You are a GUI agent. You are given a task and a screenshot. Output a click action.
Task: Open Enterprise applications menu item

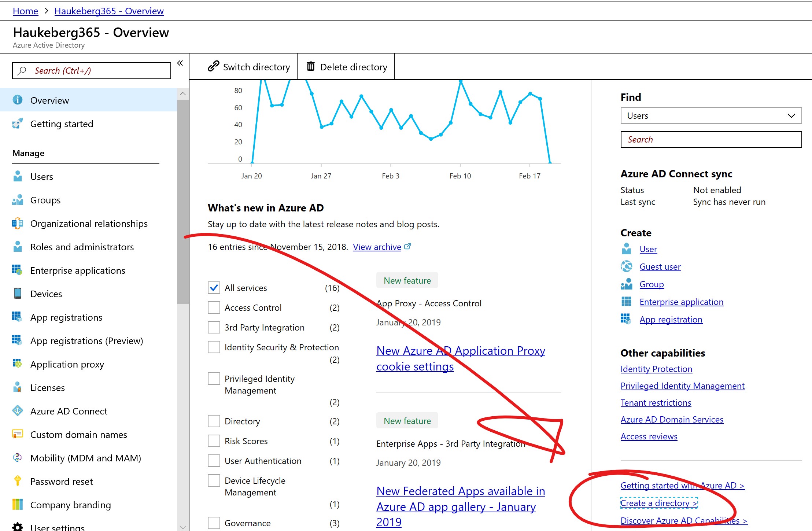click(78, 270)
